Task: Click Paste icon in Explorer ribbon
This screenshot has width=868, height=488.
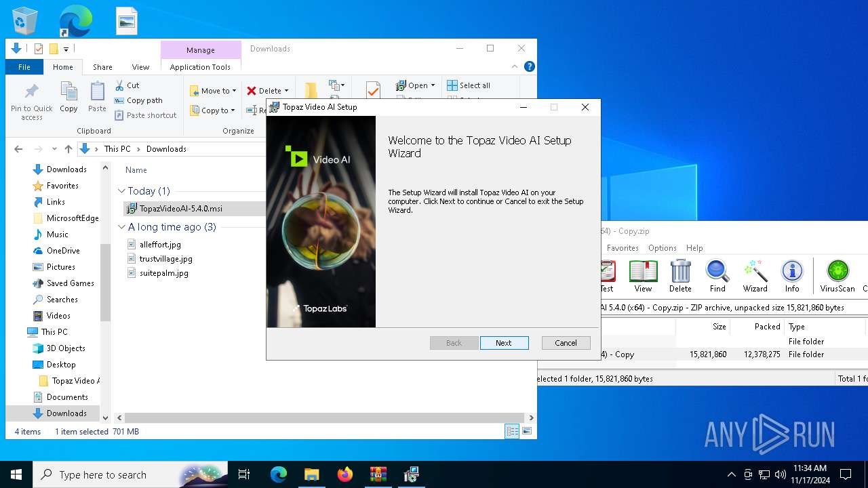Action: click(97, 97)
